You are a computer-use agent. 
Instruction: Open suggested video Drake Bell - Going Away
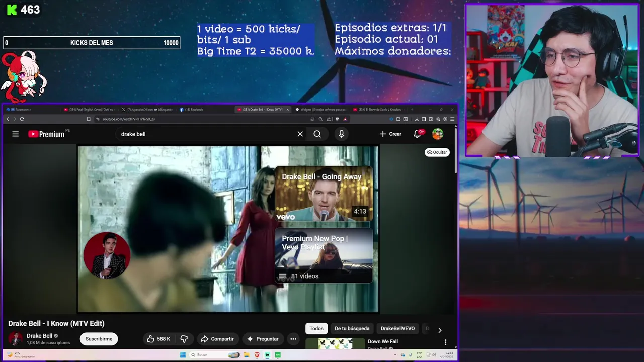(x=324, y=194)
